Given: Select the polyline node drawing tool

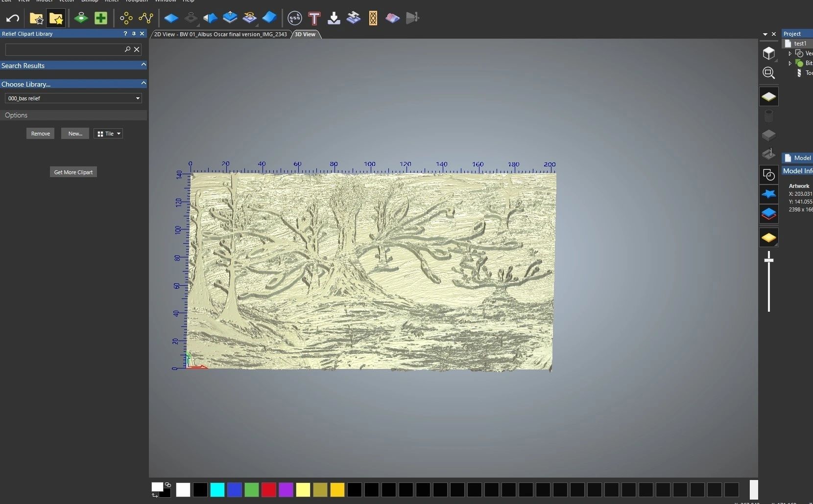Looking at the screenshot, I should click(x=146, y=19).
